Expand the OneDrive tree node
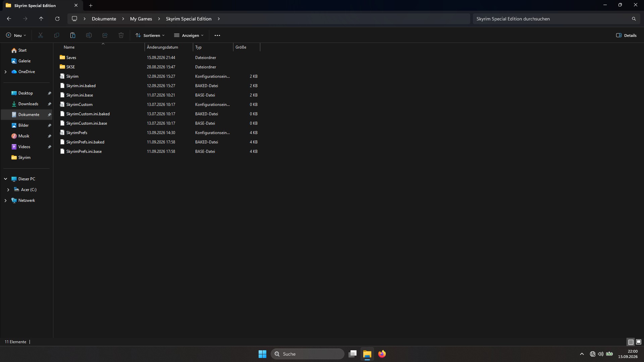The width and height of the screenshot is (644, 362). click(5, 72)
